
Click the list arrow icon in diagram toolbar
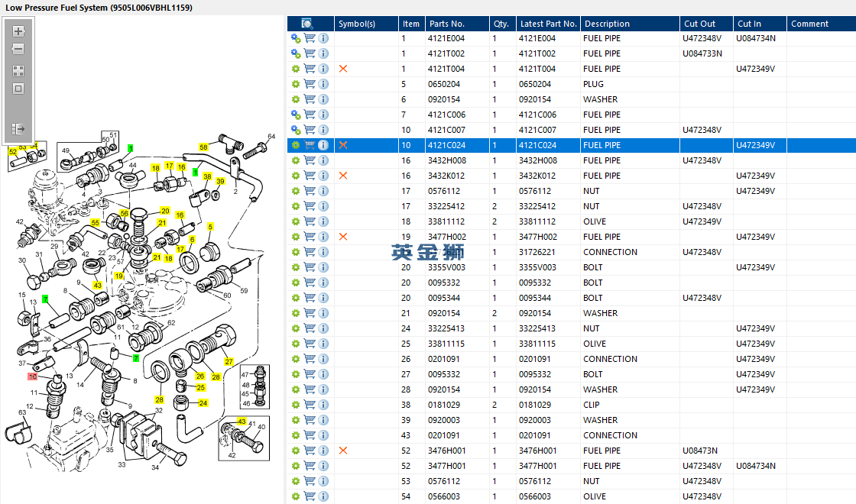click(x=18, y=129)
